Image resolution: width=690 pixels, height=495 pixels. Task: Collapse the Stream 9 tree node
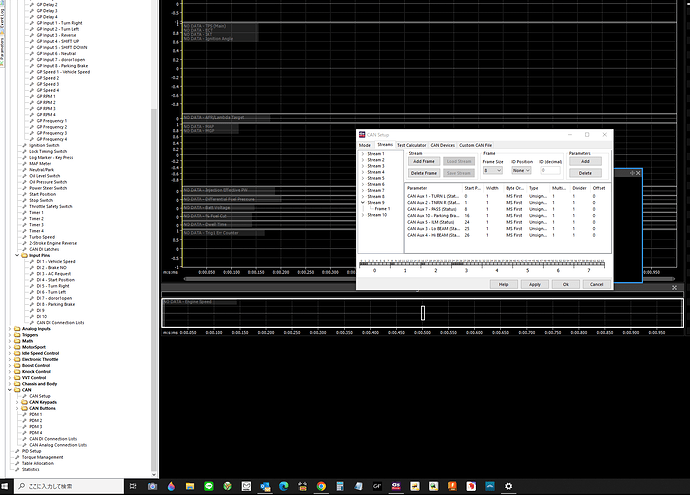point(362,202)
